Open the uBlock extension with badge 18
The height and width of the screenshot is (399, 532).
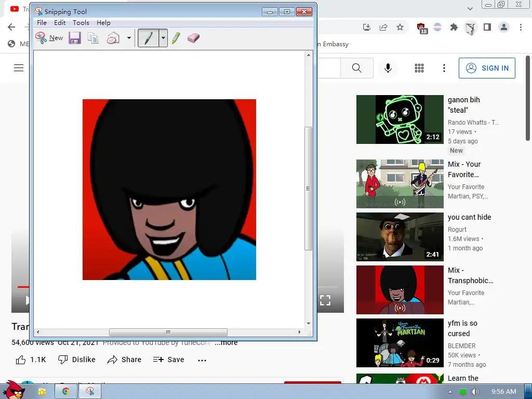[421, 28]
